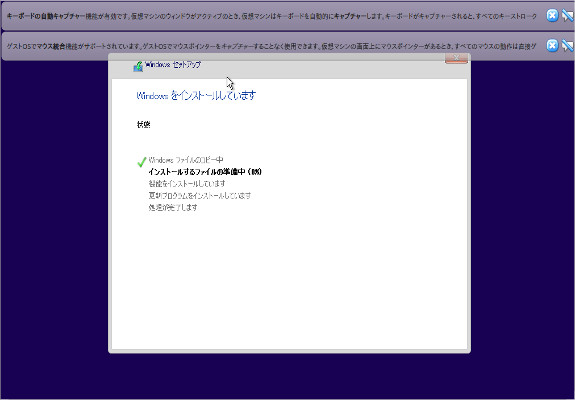Click the blank white area of setup dialog
Image resolution: width=575 pixels, height=400 pixels.
click(290, 279)
